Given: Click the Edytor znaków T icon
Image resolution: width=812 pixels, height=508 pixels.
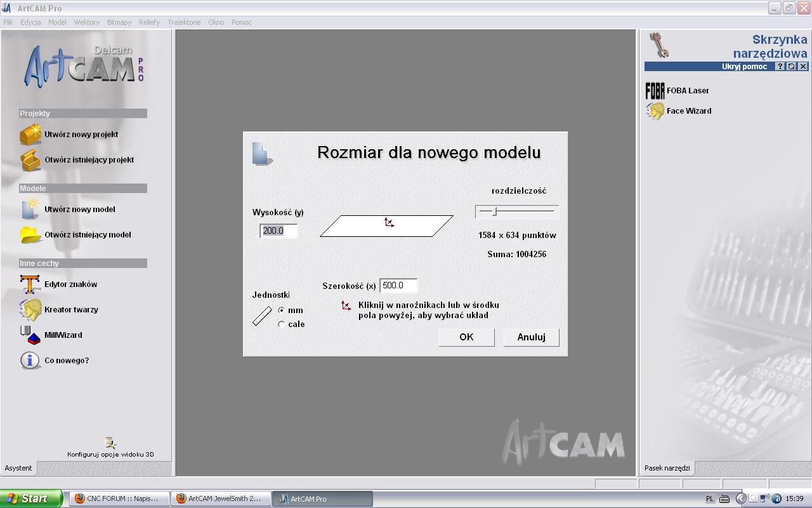Looking at the screenshot, I should 30,284.
